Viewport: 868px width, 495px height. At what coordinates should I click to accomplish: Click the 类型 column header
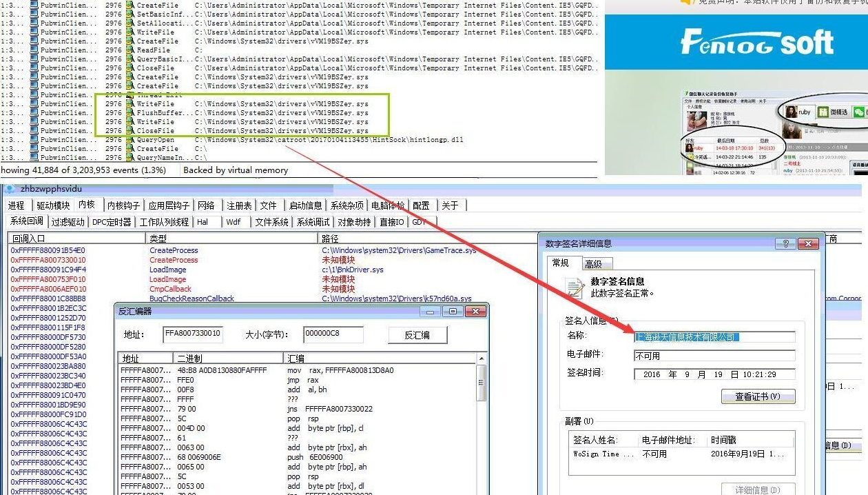(x=158, y=238)
